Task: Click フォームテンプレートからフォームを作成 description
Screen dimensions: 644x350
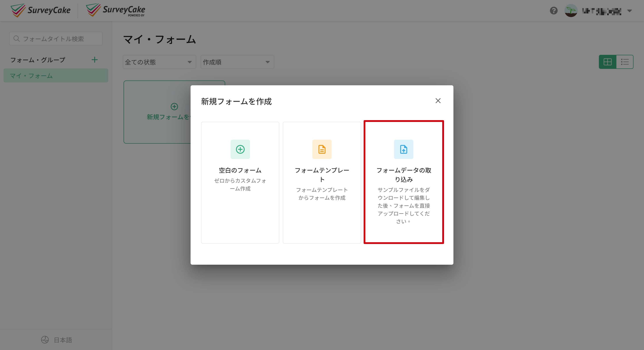Action: 322,194
